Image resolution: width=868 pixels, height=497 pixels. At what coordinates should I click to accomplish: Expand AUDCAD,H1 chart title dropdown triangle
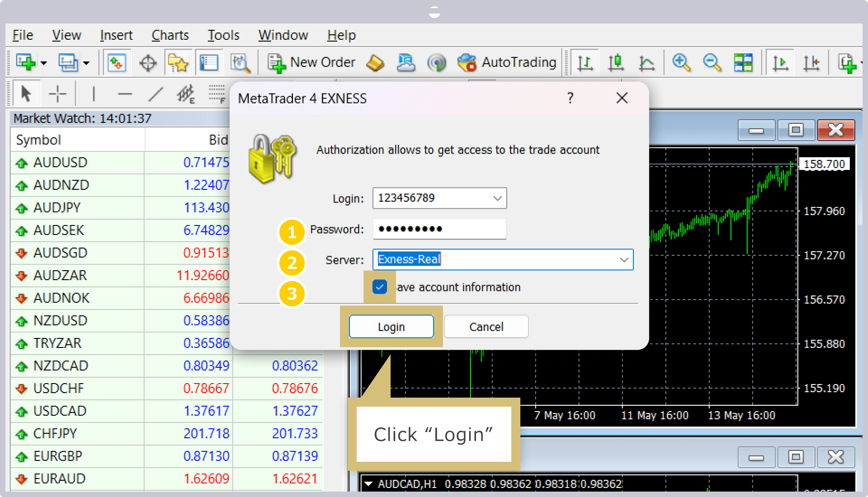pyautogui.click(x=368, y=484)
